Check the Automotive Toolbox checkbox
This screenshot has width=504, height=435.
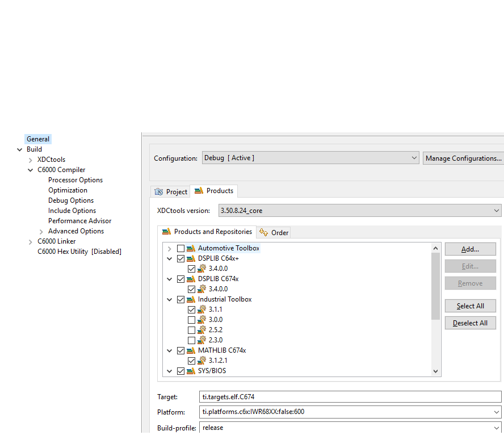[180, 248]
